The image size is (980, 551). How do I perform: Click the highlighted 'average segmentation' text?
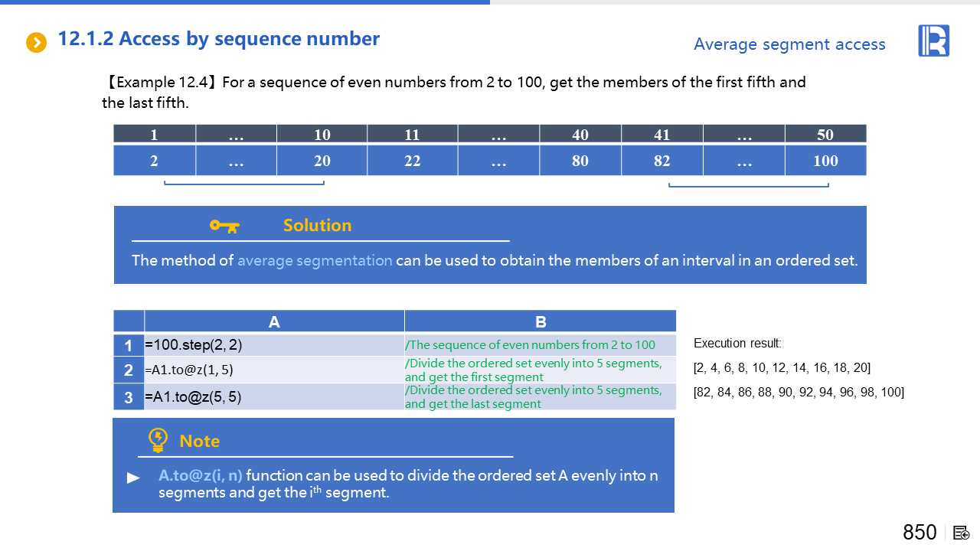[315, 260]
